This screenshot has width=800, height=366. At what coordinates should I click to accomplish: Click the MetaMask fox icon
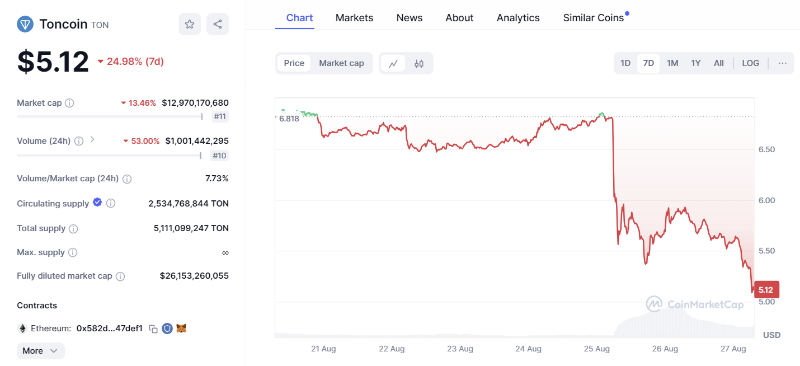(x=181, y=328)
